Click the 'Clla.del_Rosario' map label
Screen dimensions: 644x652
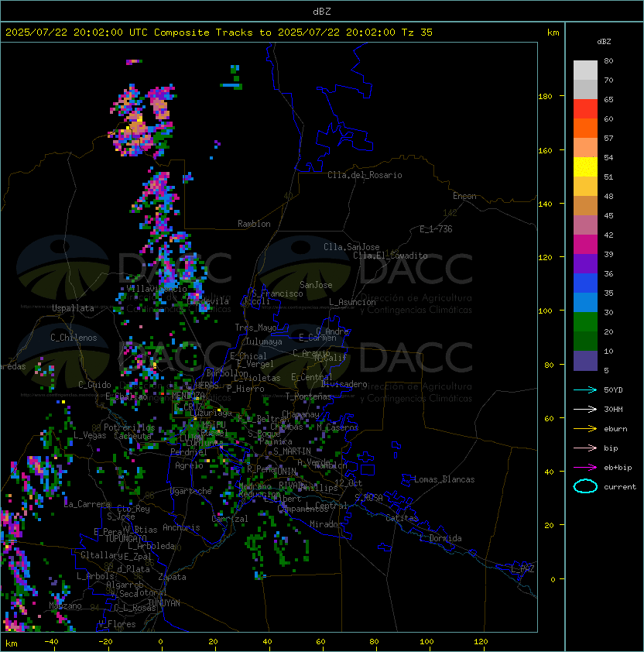pyautogui.click(x=365, y=175)
